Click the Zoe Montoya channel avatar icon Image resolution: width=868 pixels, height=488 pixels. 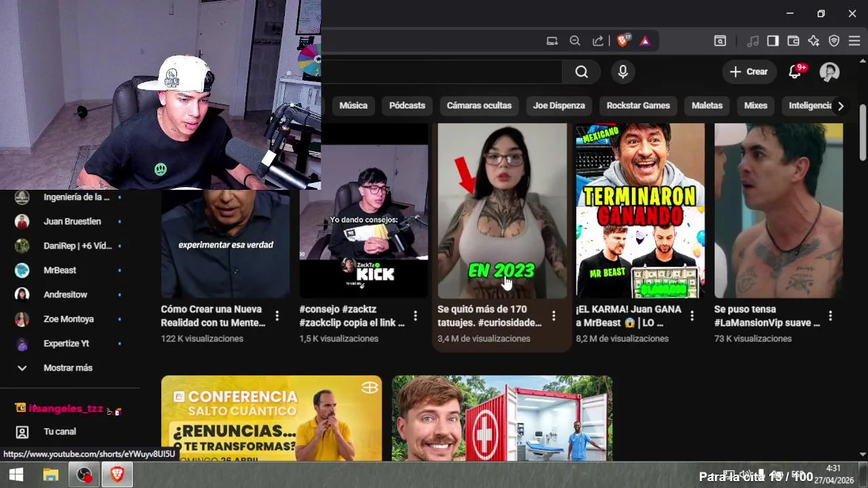click(22, 319)
